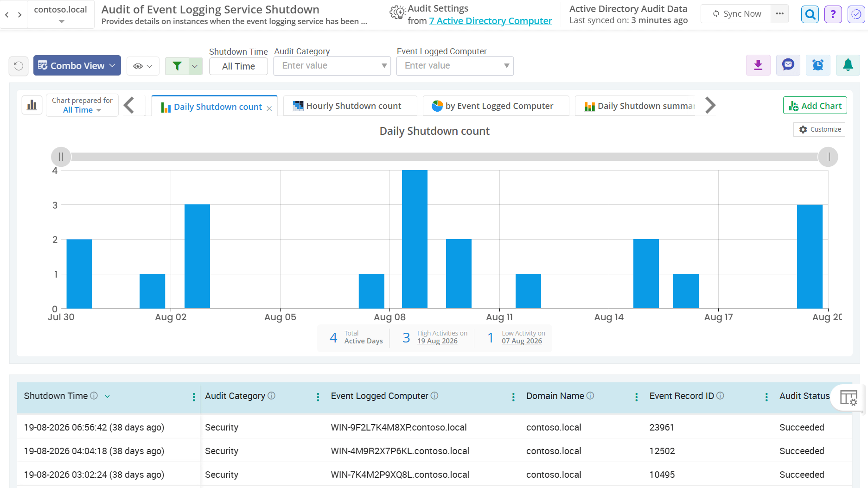The image size is (868, 488).
Task: Open Event Logged Computer column options menu
Action: (513, 397)
